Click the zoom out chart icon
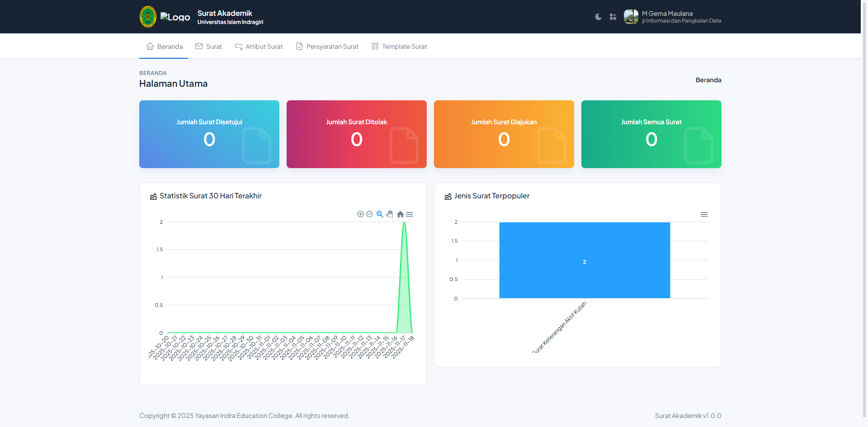The width and height of the screenshot is (868, 427). point(369,214)
